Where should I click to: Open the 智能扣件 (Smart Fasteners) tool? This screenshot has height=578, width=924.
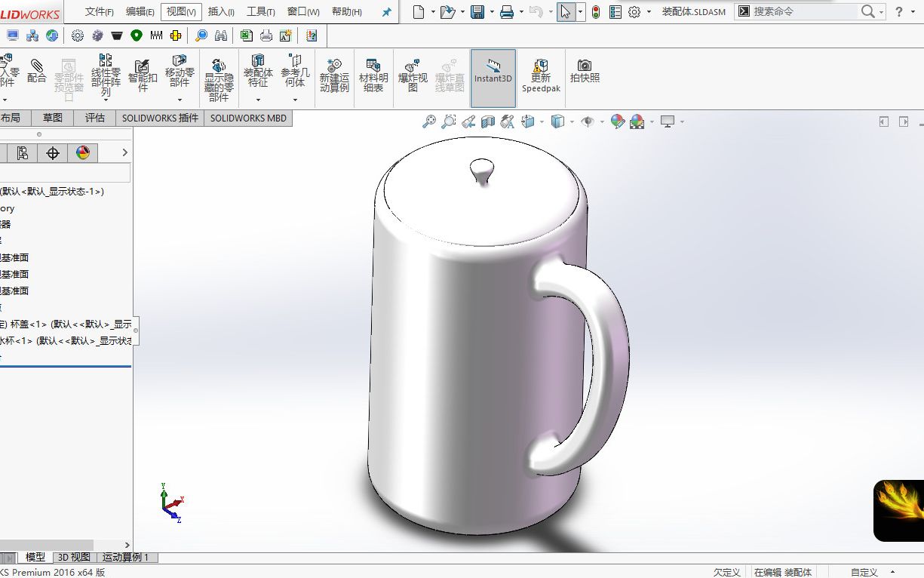click(x=143, y=75)
